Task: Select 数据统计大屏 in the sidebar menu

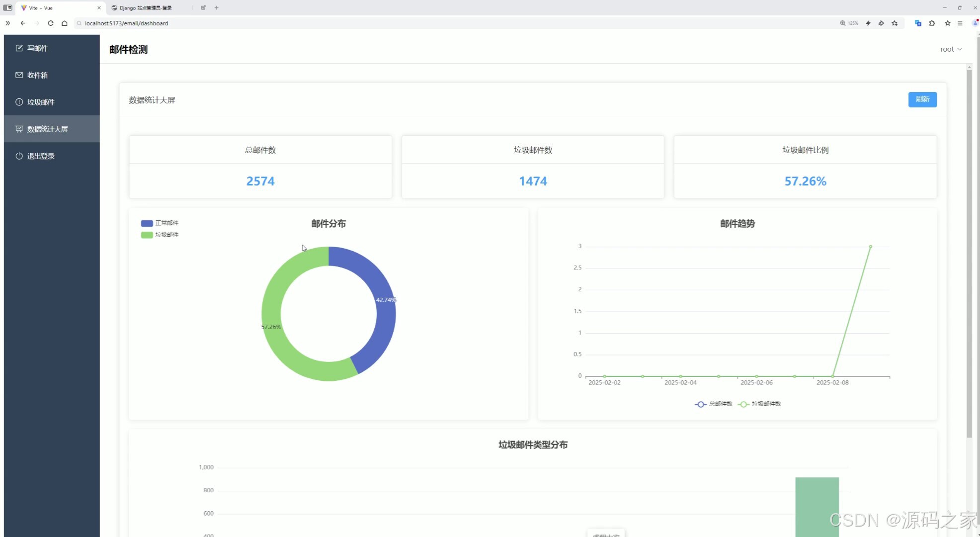Action: (47, 129)
